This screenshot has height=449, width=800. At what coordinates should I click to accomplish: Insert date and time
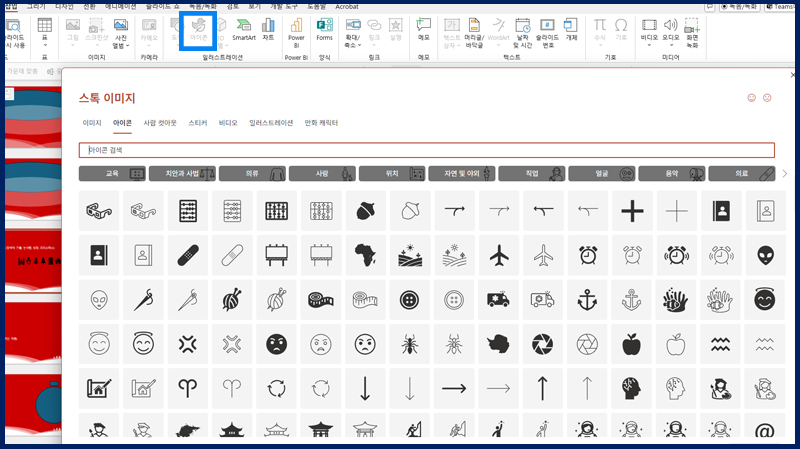coord(522,33)
